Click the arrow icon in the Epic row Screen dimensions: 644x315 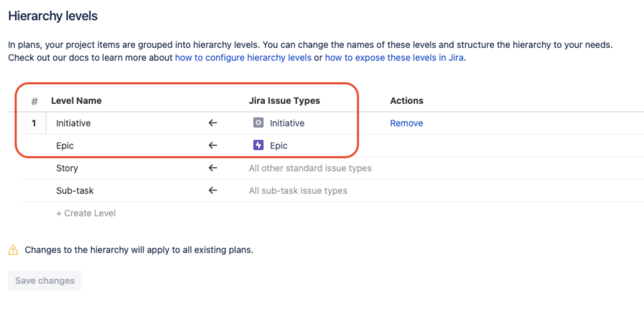click(x=213, y=145)
